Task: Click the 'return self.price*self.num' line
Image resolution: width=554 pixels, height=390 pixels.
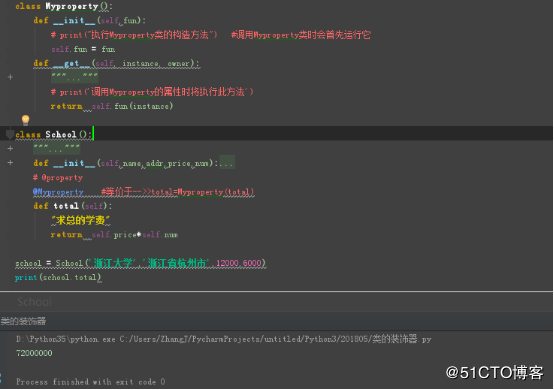Action: pos(114,235)
